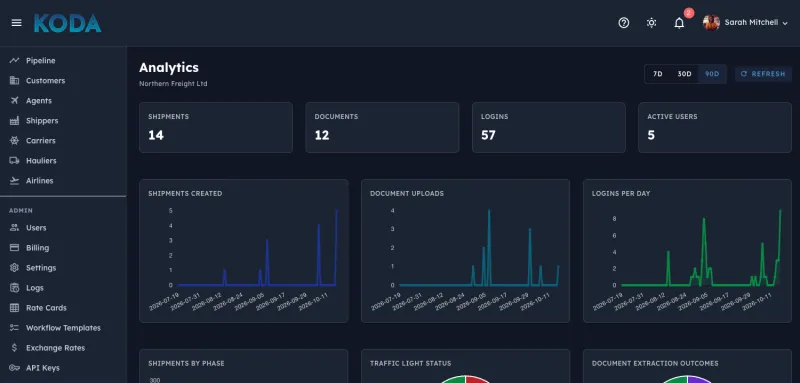Click Sarah Mitchell's profile avatar
The image size is (800, 383).
[711, 22]
